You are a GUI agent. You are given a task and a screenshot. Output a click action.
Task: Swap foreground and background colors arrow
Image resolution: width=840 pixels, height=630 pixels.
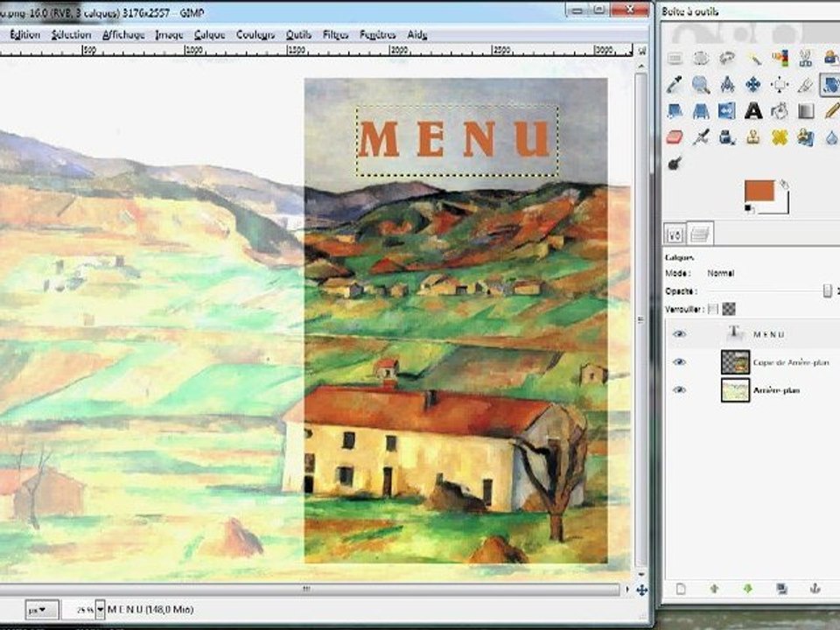pos(784,185)
